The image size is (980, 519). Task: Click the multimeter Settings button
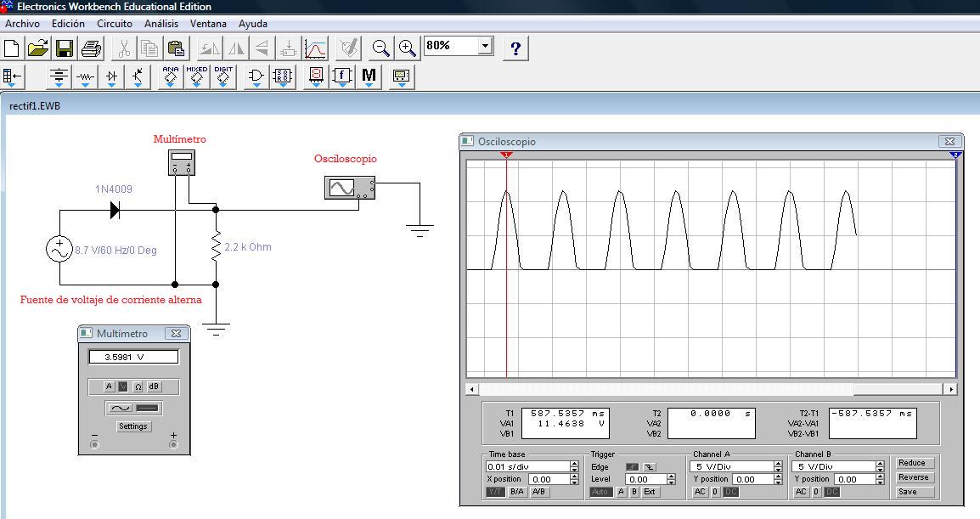coord(133,426)
